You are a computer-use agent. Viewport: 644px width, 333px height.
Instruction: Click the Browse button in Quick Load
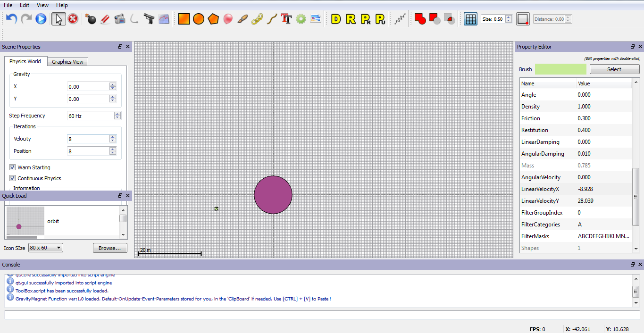coord(110,247)
